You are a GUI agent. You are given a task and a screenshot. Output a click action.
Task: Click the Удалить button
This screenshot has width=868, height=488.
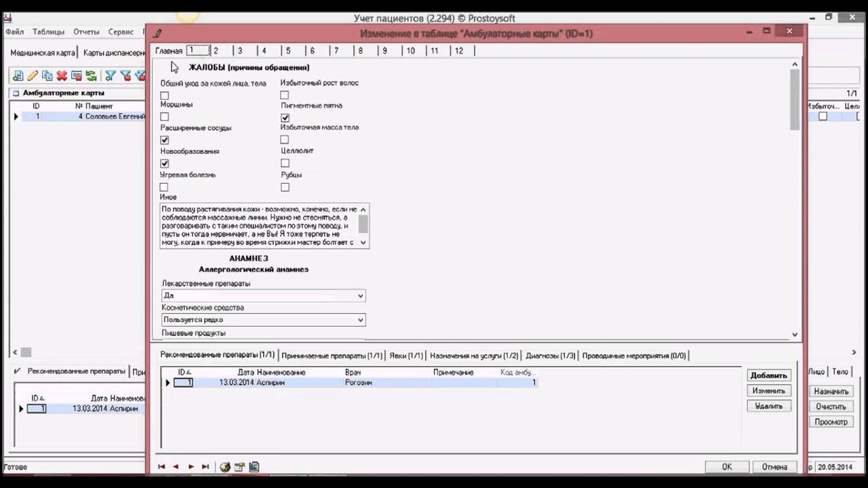click(769, 406)
